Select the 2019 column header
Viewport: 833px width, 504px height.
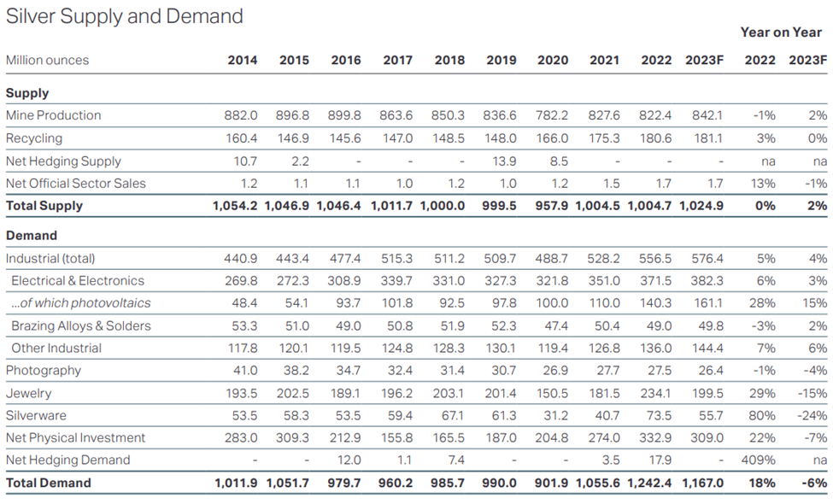(501, 60)
